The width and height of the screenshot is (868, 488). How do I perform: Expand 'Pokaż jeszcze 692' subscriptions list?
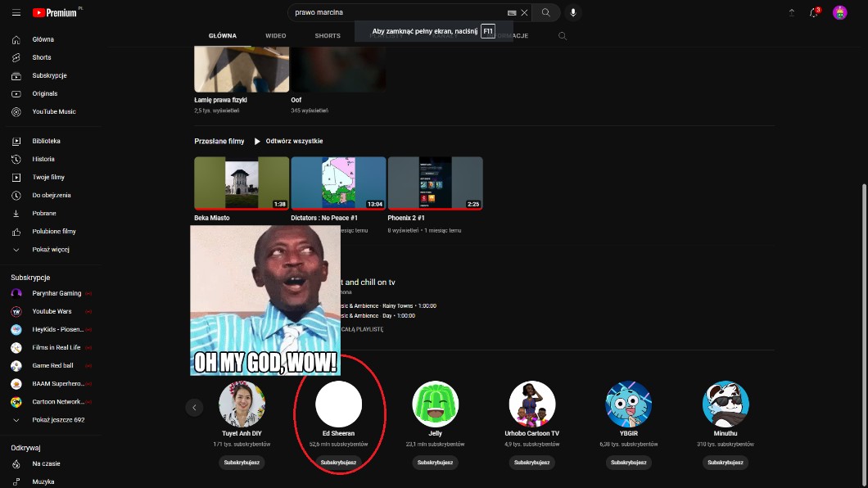click(x=57, y=420)
